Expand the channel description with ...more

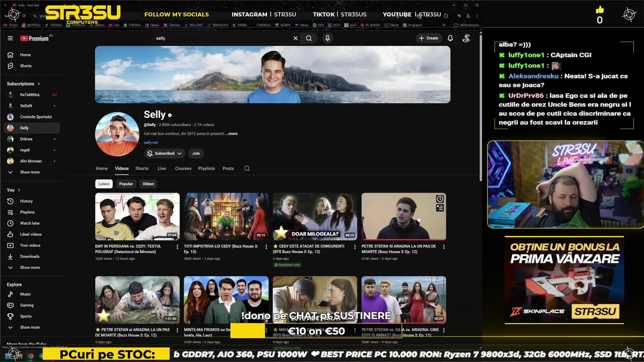click(x=231, y=134)
